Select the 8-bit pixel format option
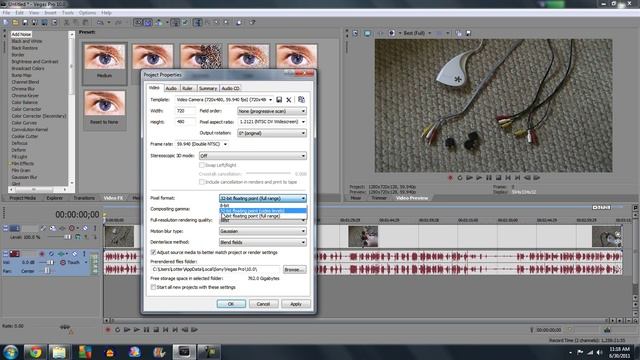Image resolution: width=640 pixels, height=360 pixels. (x=263, y=206)
